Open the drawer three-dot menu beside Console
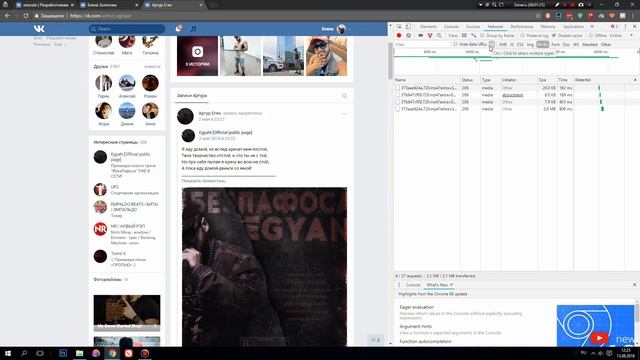The width and height of the screenshot is (640, 360). point(399,285)
